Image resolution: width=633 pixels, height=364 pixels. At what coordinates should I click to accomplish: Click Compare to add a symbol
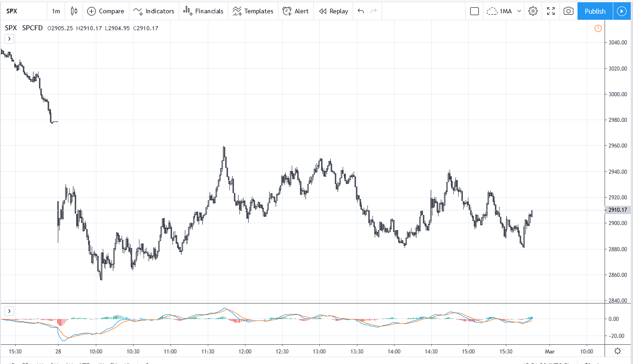tap(105, 11)
